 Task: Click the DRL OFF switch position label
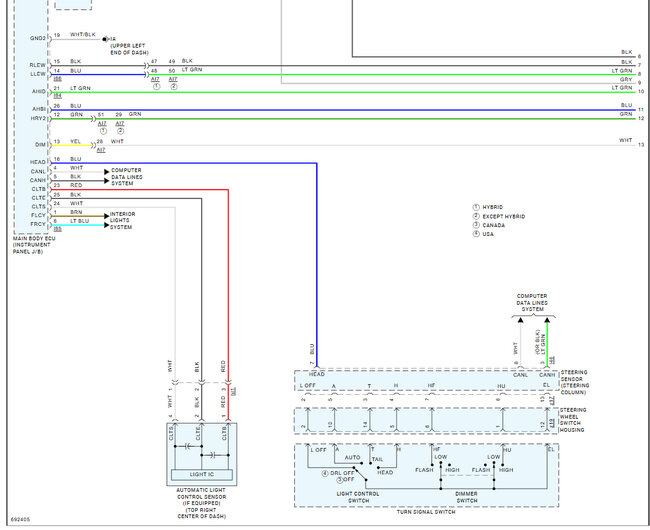click(x=342, y=473)
